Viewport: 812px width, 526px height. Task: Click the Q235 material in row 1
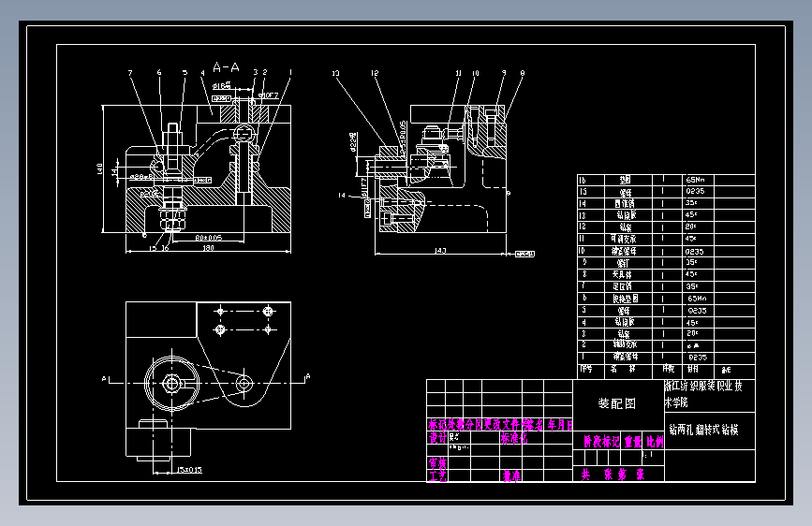pyautogui.click(x=698, y=358)
